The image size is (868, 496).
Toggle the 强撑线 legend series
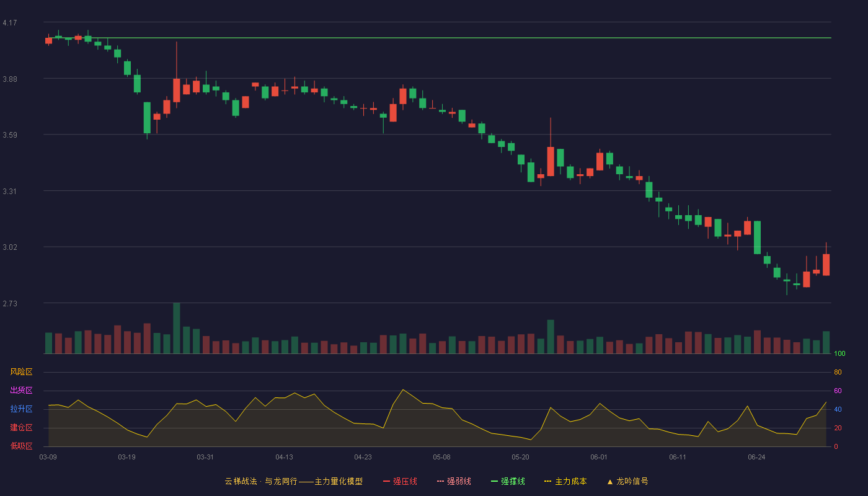(508, 481)
